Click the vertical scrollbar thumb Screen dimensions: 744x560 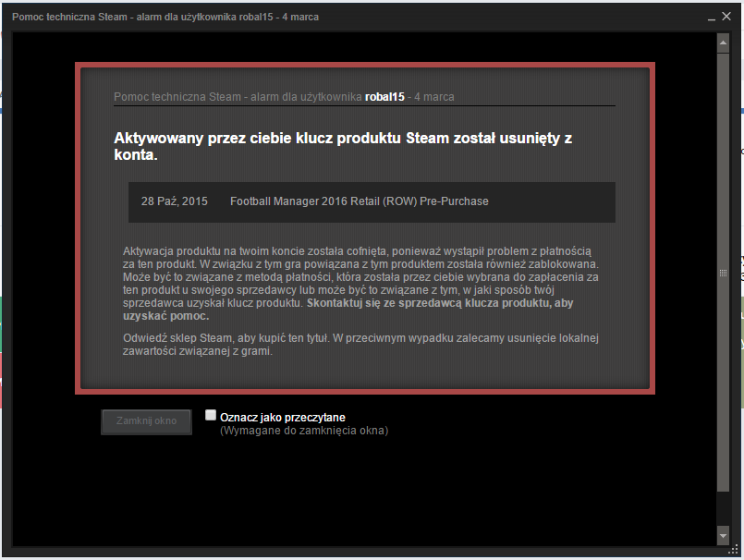click(723, 273)
